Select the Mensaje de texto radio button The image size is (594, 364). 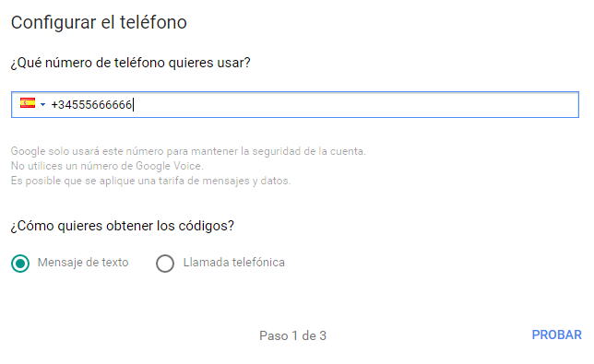click(20, 264)
